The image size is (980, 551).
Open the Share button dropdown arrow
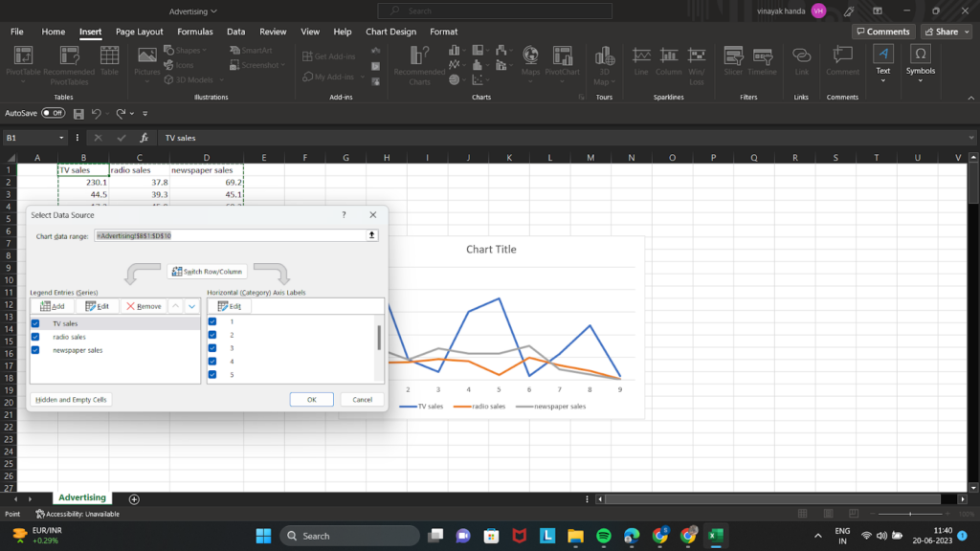pyautogui.click(x=967, y=32)
